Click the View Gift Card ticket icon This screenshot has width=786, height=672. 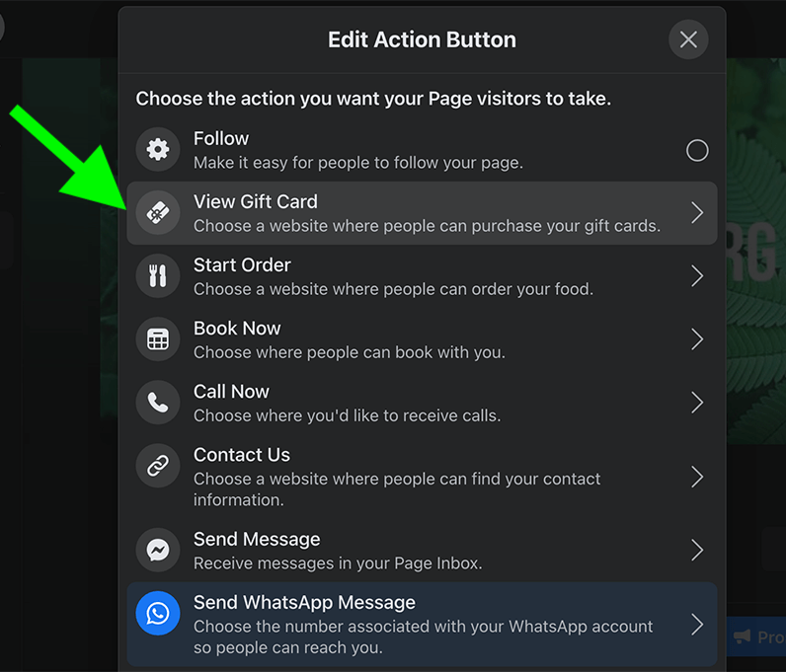coord(158,213)
